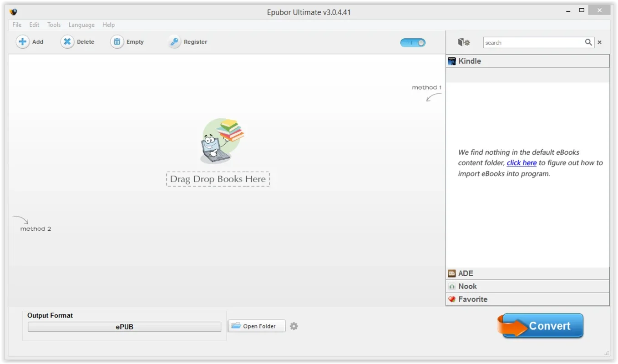Click the Drag Drop Books Here box

coord(218,179)
